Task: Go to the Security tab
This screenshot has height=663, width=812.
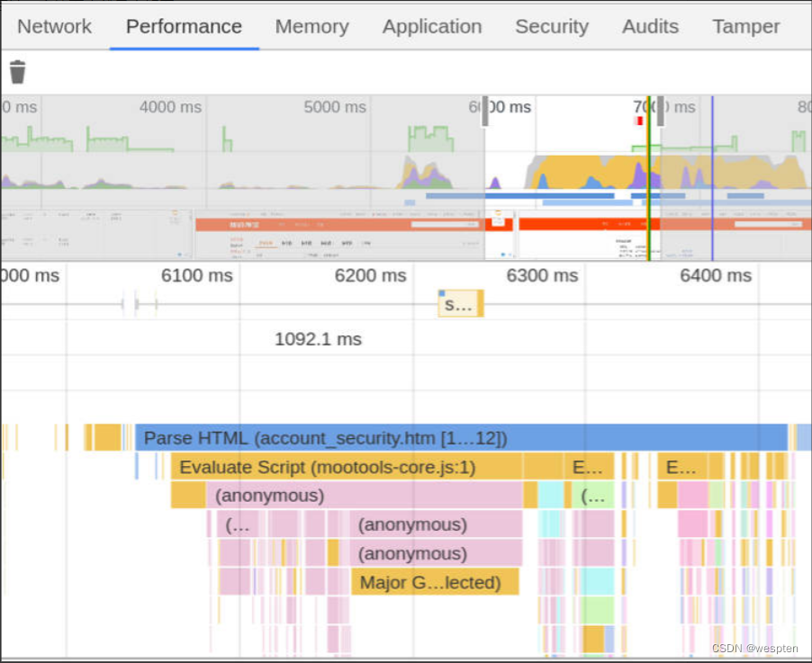Action: point(551,27)
